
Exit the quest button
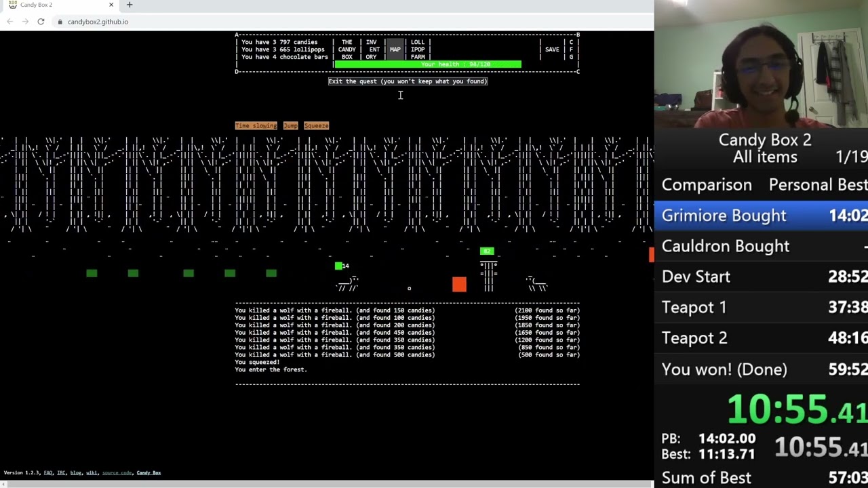click(x=408, y=81)
